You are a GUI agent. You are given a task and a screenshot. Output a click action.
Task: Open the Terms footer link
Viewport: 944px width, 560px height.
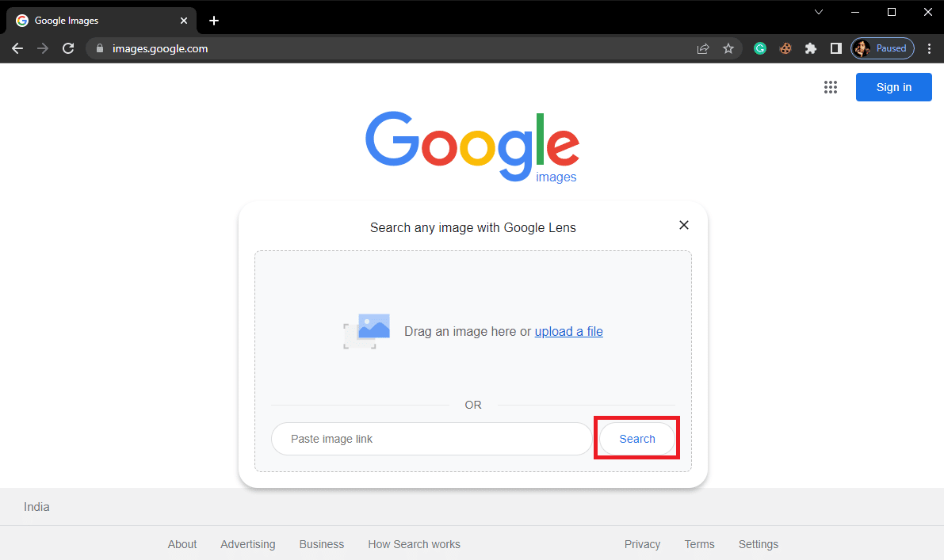pos(699,544)
